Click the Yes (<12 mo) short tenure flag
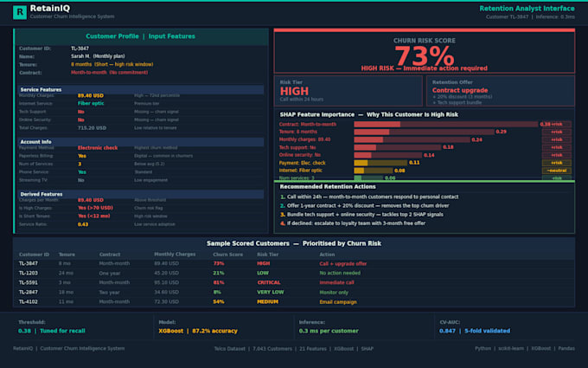The height and width of the screenshot is (368, 588). point(93,216)
